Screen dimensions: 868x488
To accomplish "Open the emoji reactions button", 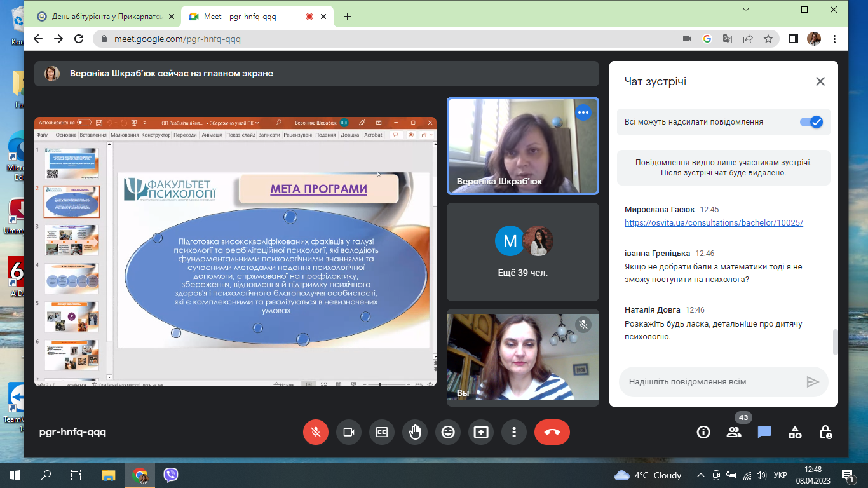I will click(x=448, y=432).
